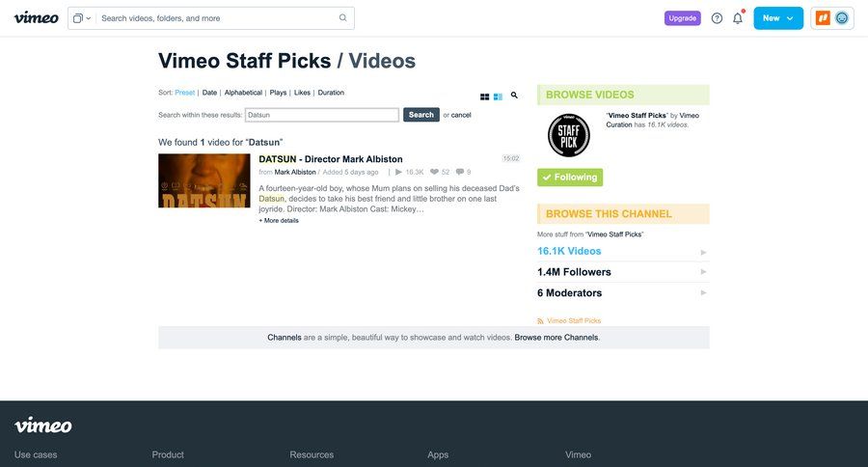Screen dimensions: 868x467
Task: Open the DATSUN video thumbnail
Action: [204, 180]
